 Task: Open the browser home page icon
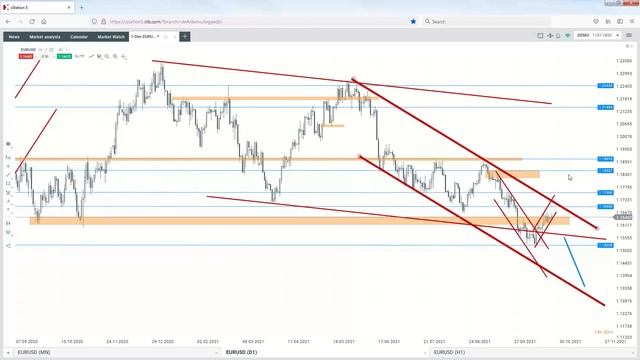pyautogui.click(x=44, y=21)
